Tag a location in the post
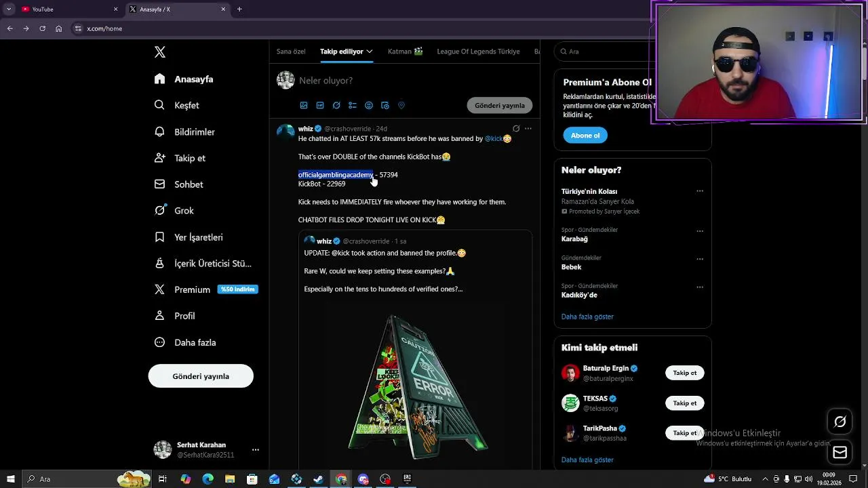 tap(401, 105)
